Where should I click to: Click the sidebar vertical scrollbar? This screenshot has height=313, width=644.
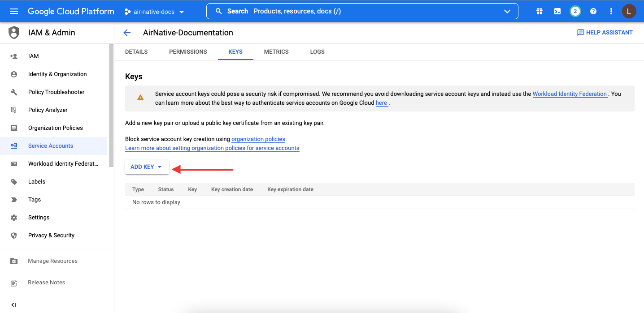(112, 106)
